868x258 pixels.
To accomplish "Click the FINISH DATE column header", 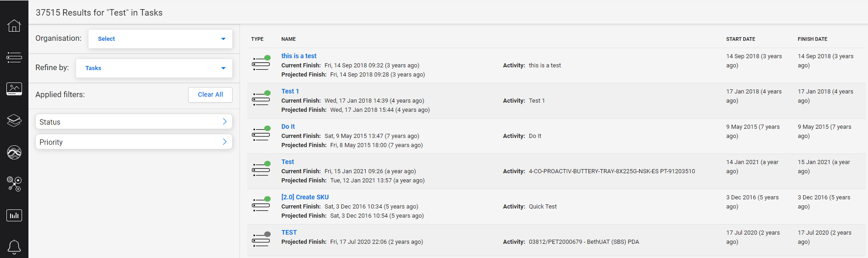I will (x=812, y=39).
